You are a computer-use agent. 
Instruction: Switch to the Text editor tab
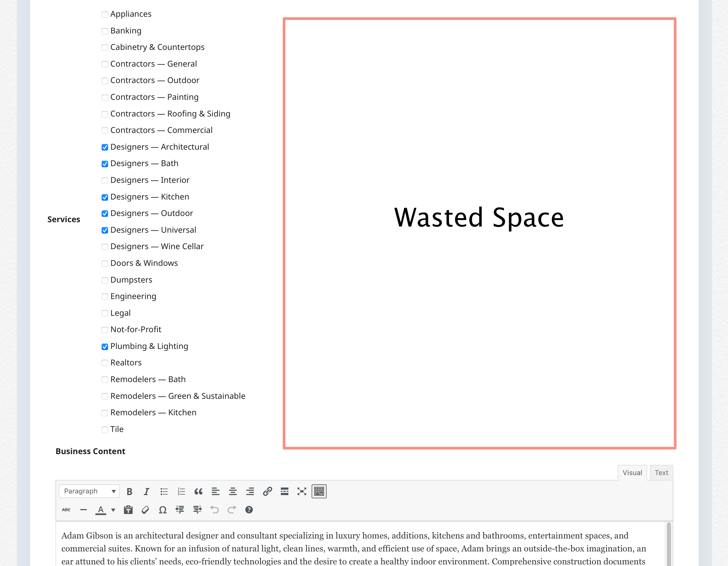pos(661,473)
